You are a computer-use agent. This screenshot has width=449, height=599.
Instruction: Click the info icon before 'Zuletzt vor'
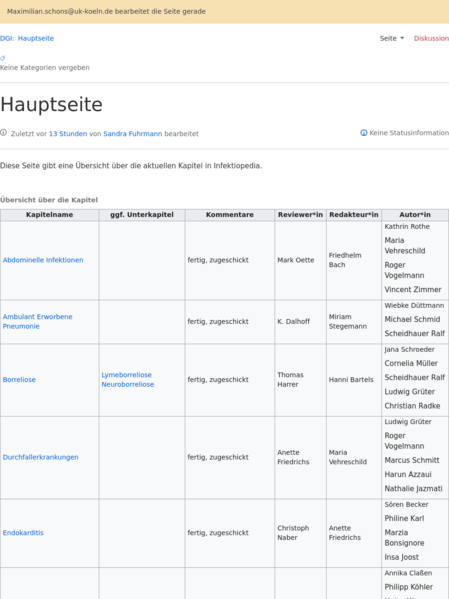pyautogui.click(x=3, y=133)
